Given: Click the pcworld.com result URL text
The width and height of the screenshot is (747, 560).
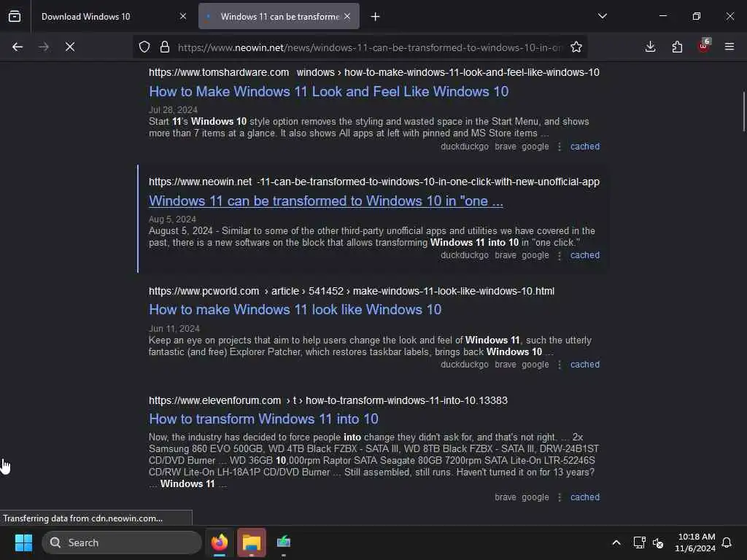Looking at the screenshot, I should pos(352,291).
